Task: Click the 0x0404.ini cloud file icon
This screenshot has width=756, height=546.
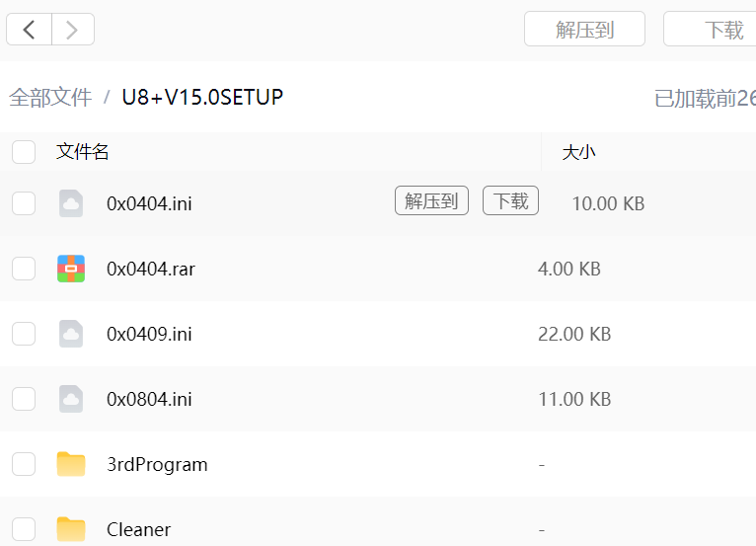Action: tap(71, 203)
